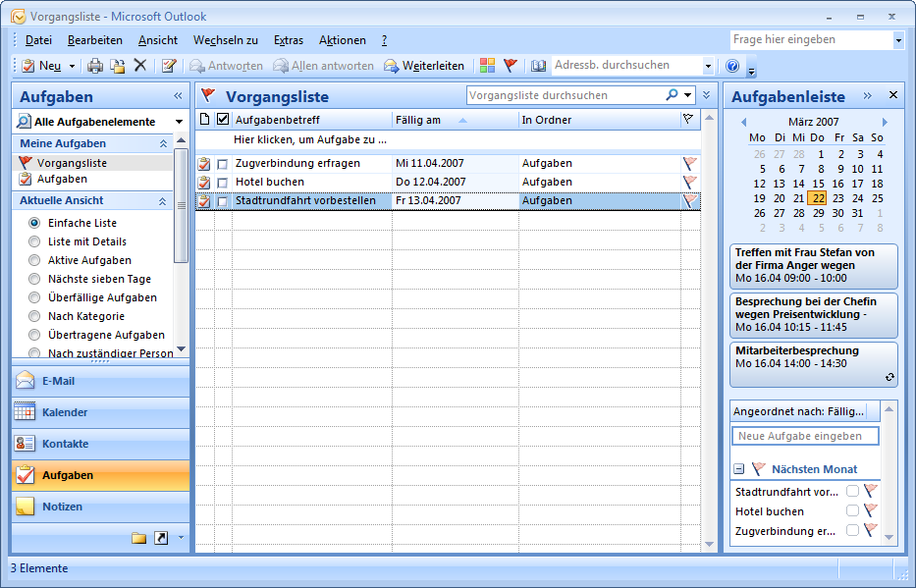Click the blue Help question mark icon
The image size is (916, 588).
click(x=731, y=66)
